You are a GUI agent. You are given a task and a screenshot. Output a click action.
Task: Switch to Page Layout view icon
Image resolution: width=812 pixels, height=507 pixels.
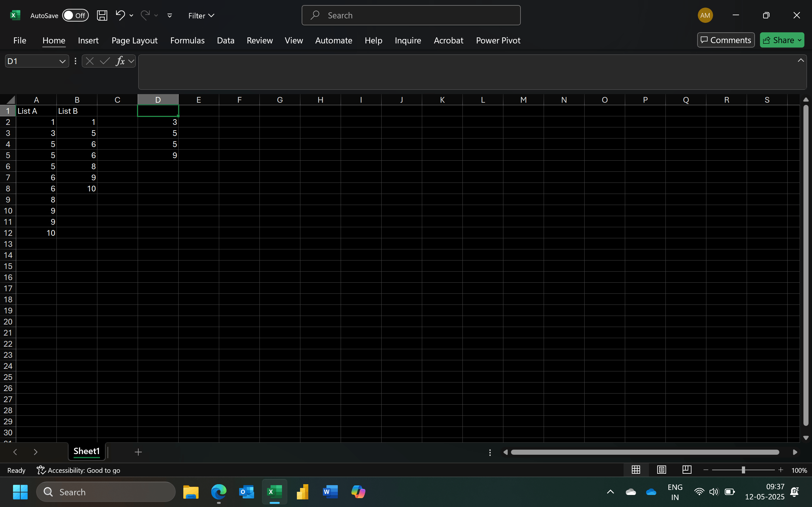point(661,470)
